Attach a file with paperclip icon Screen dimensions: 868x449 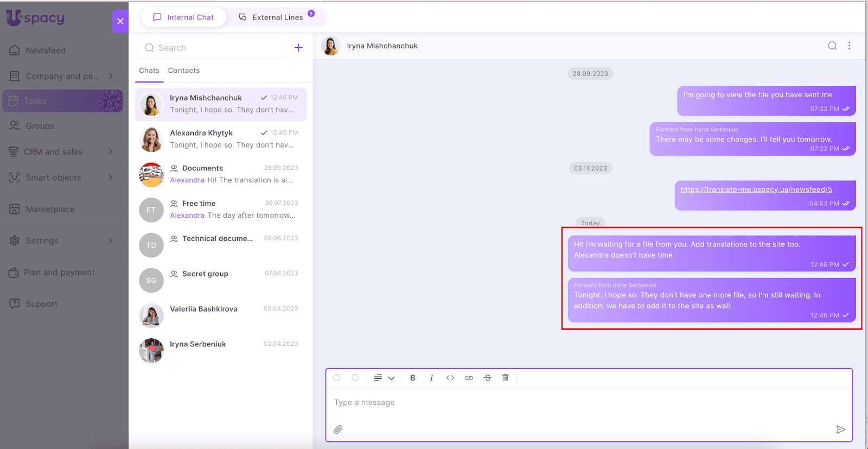338,429
